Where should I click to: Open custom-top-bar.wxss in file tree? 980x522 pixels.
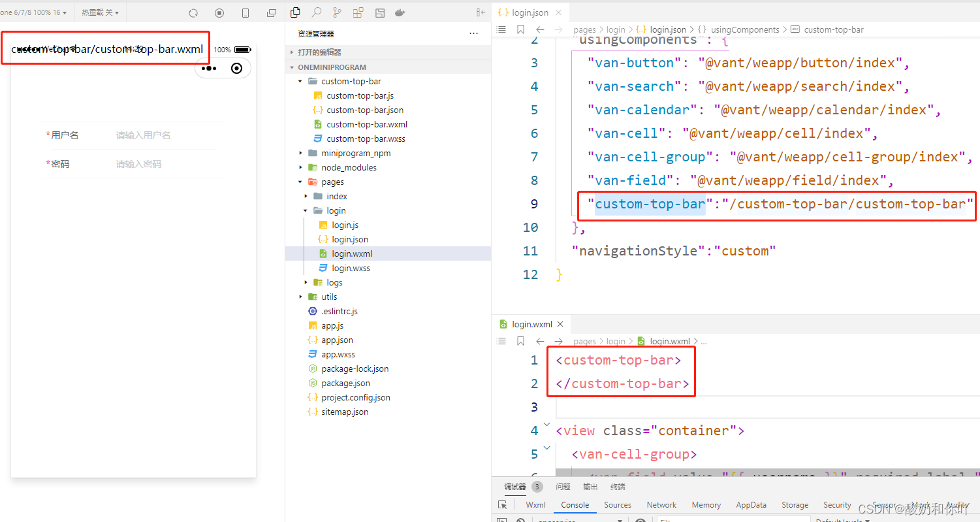[366, 139]
